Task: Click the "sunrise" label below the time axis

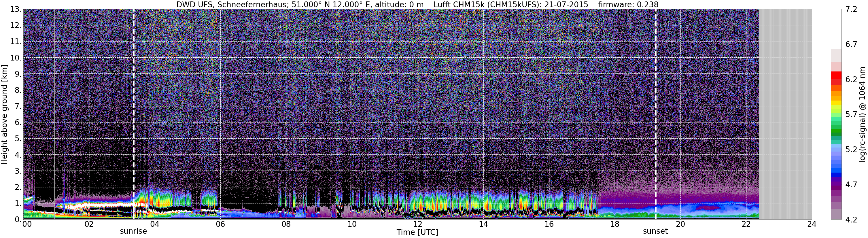Action: coord(133,231)
